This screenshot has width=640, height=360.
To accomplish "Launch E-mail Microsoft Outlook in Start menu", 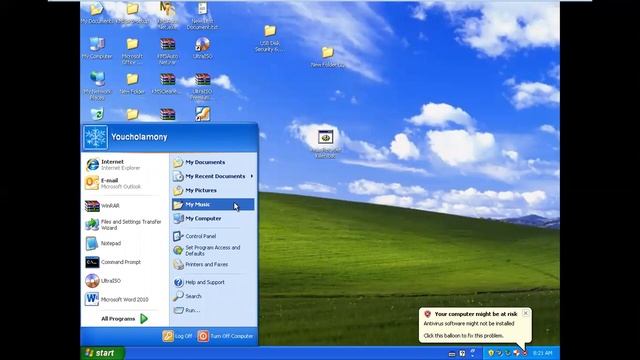I will 125,183.
